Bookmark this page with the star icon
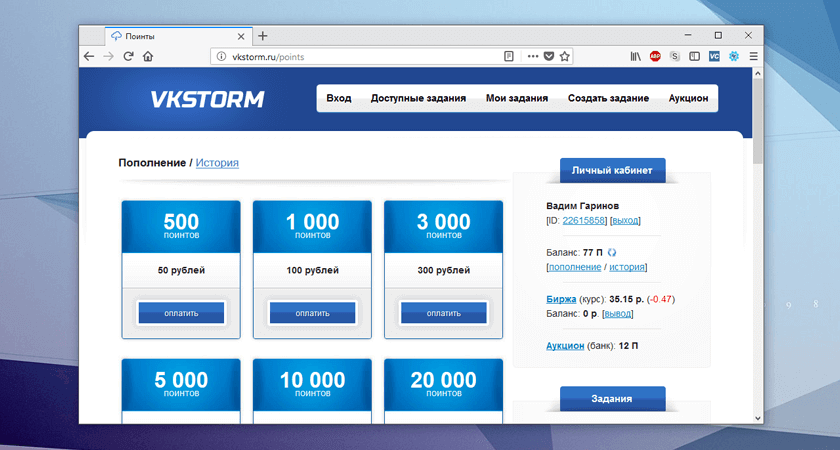The height and width of the screenshot is (450, 840). pyautogui.click(x=565, y=56)
